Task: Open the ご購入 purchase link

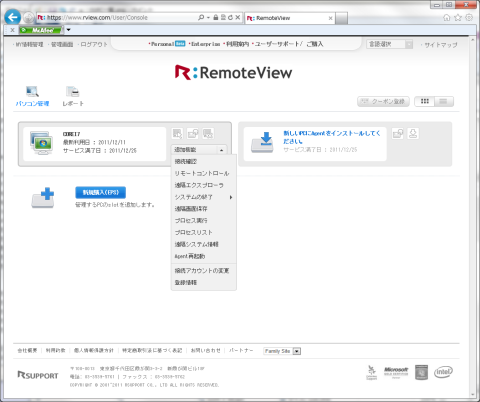Action: (x=315, y=44)
